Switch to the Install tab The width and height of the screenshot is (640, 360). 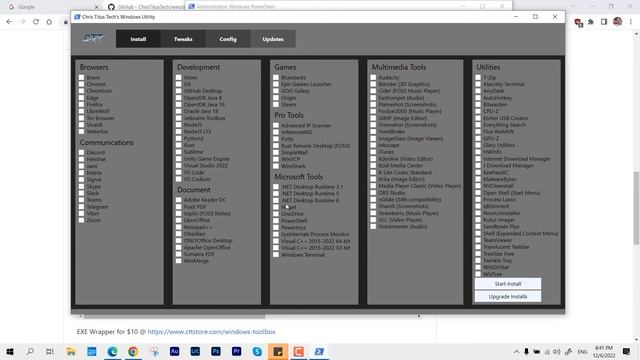138,39
